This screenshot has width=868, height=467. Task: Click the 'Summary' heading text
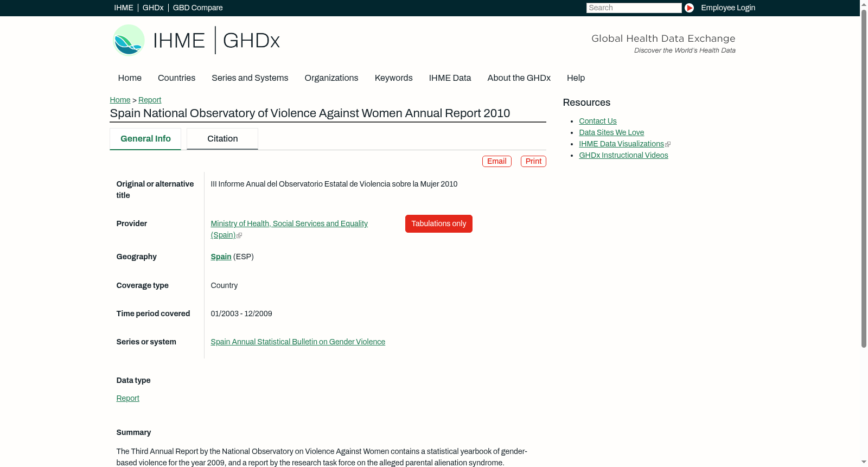click(x=133, y=432)
